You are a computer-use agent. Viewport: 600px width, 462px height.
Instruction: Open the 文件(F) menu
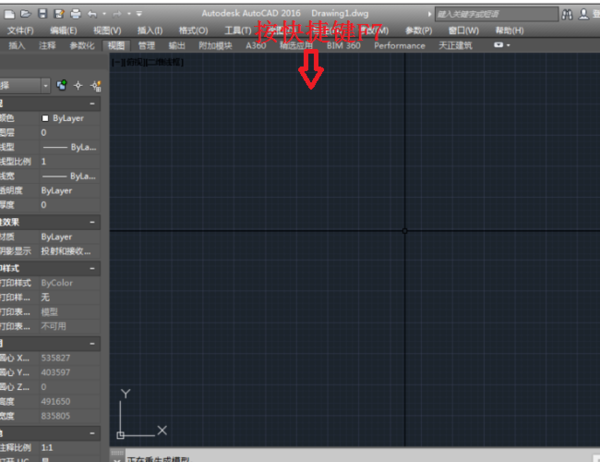tap(20, 31)
